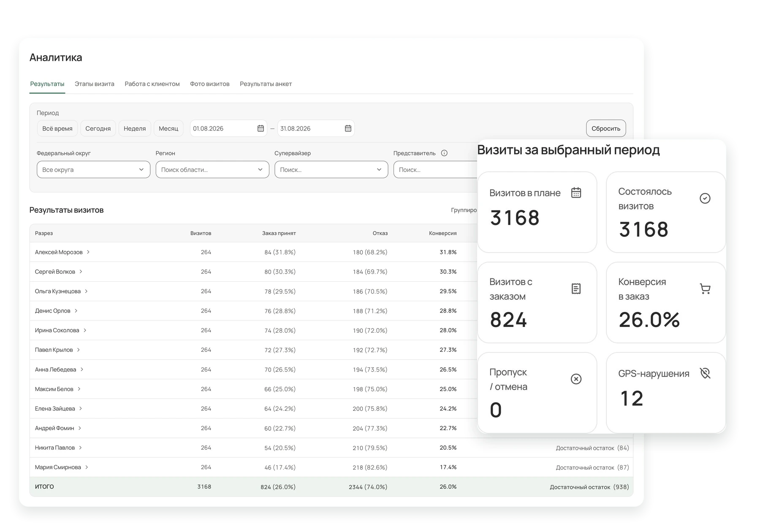Switch to Этапы визита tab
Image resolution: width=760 pixels, height=532 pixels.
tap(95, 84)
